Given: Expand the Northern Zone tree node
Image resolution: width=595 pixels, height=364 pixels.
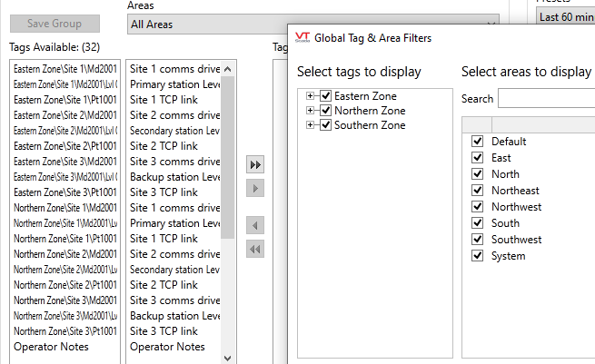Looking at the screenshot, I should (x=312, y=111).
